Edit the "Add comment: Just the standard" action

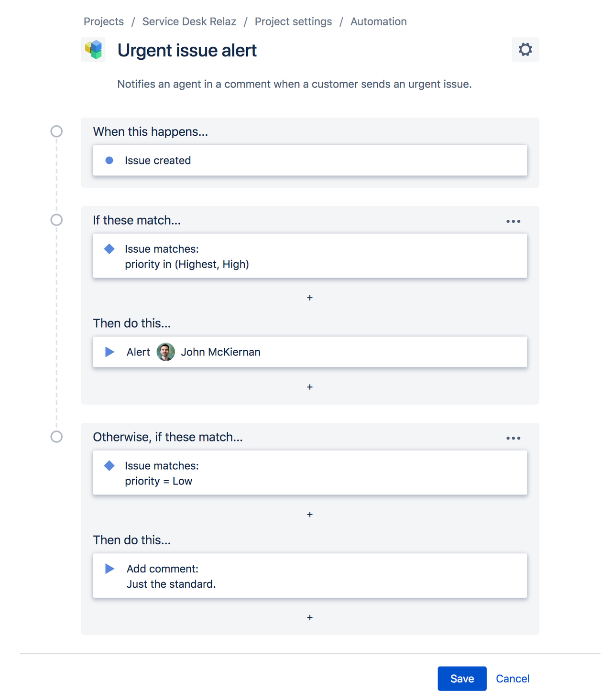point(310,576)
